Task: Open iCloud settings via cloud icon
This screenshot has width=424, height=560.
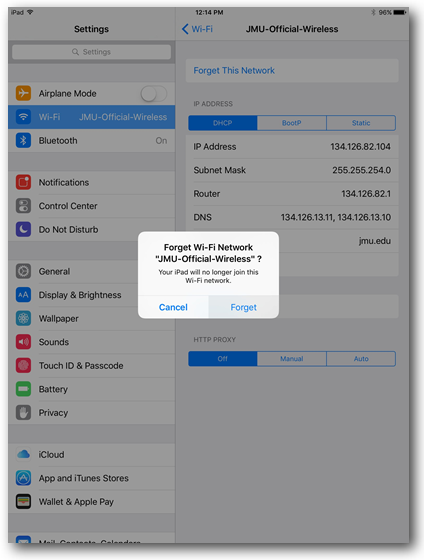Action: (23, 454)
